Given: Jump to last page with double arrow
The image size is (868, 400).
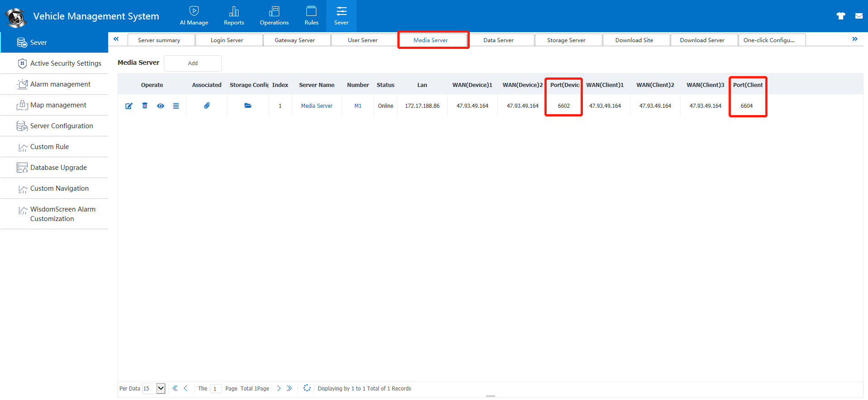Looking at the screenshot, I should [x=290, y=388].
